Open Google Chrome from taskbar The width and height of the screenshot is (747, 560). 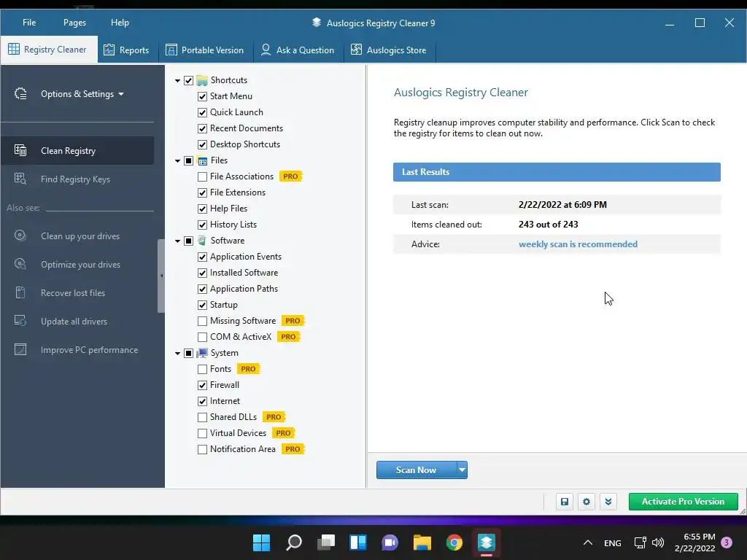(x=454, y=542)
